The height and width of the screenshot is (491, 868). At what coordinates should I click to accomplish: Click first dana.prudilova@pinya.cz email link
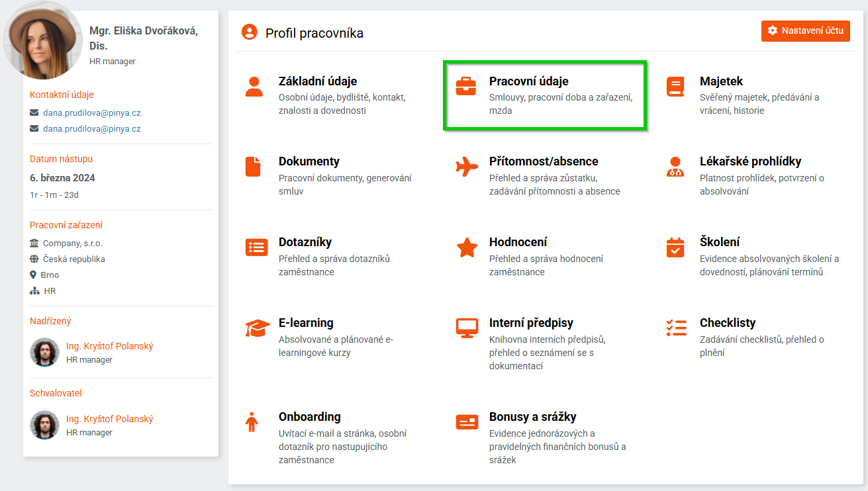pos(91,113)
